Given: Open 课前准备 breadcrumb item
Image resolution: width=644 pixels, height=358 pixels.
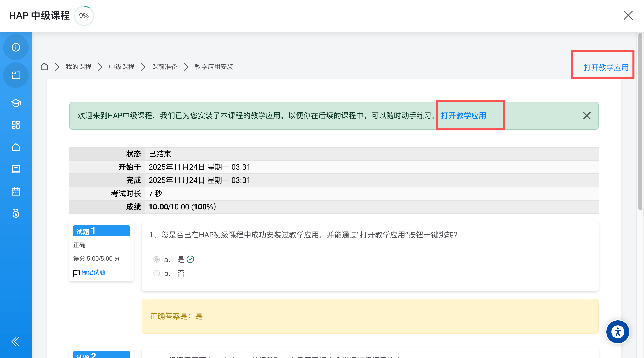Looking at the screenshot, I should (x=165, y=67).
